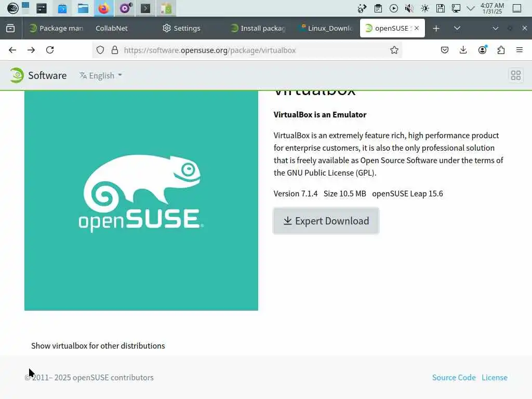Open the software installer taskbar icon
532x399 pixels.
coord(166,8)
